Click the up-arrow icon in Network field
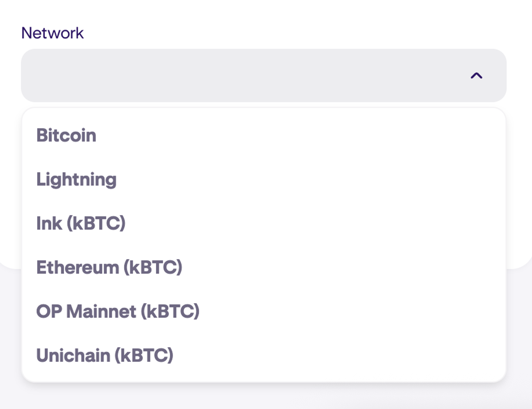The width and height of the screenshot is (532, 409). click(x=476, y=75)
